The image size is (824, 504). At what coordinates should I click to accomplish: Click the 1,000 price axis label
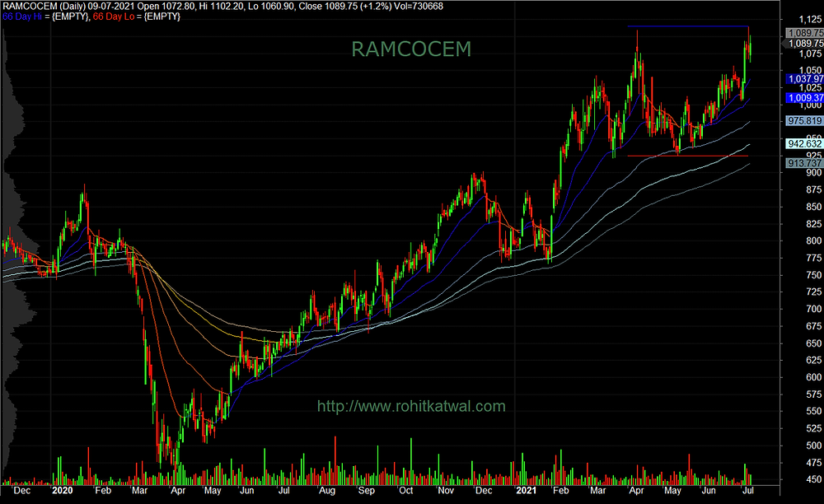[810, 105]
